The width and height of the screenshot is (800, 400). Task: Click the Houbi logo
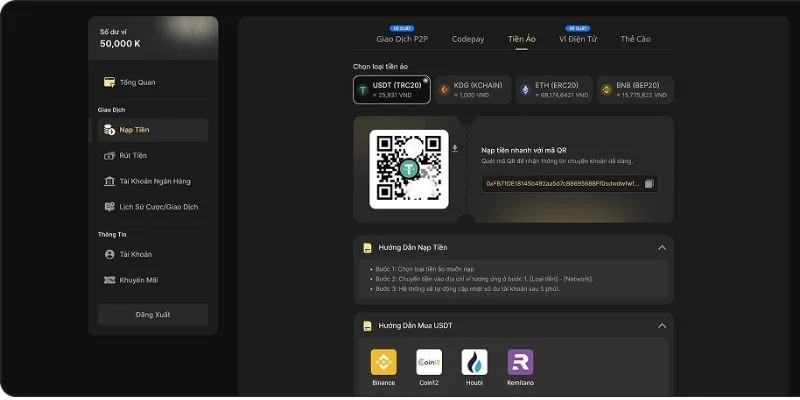tap(474, 362)
